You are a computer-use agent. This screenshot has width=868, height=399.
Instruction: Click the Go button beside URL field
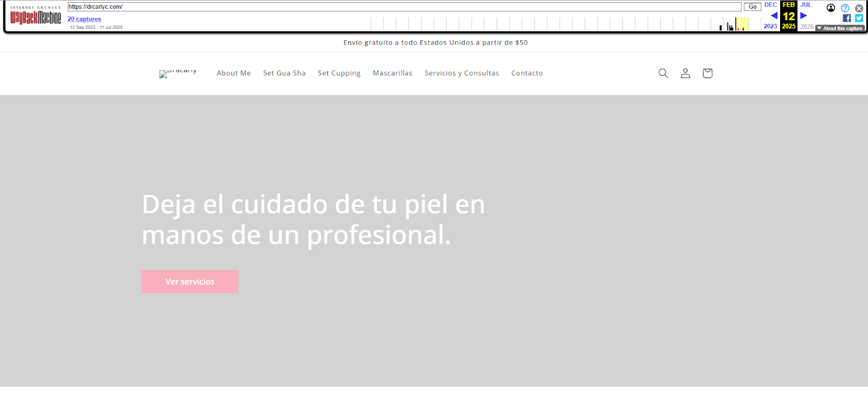click(752, 7)
